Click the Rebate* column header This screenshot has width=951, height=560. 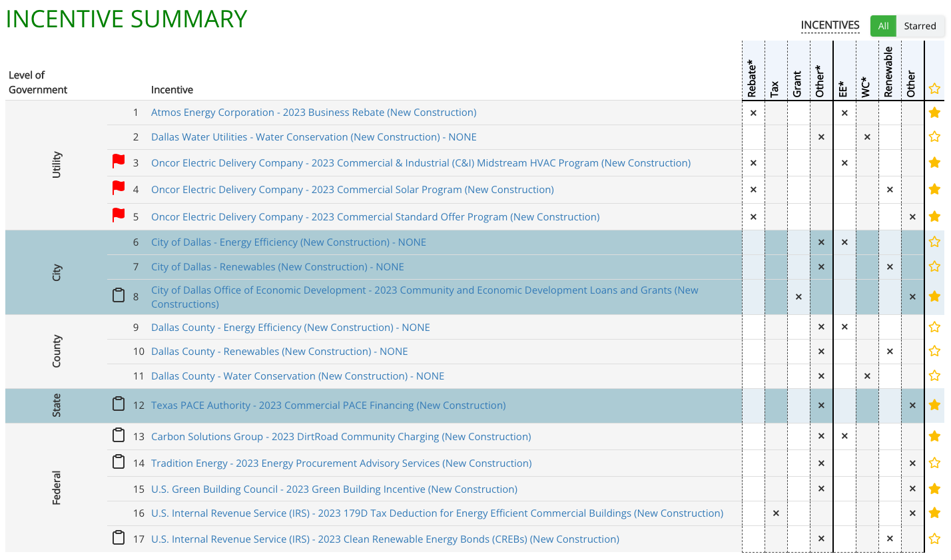753,79
